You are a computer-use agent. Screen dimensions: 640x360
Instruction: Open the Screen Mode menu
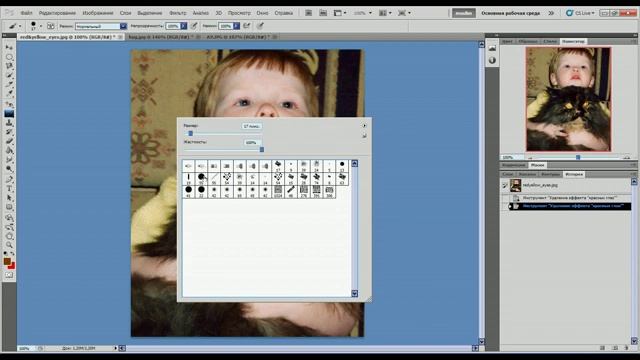point(404,13)
